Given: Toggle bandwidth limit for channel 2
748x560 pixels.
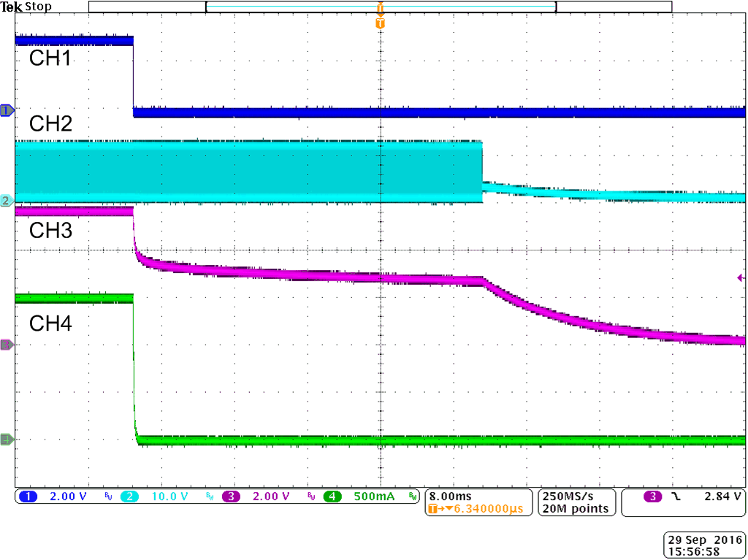Looking at the screenshot, I should click(x=209, y=496).
